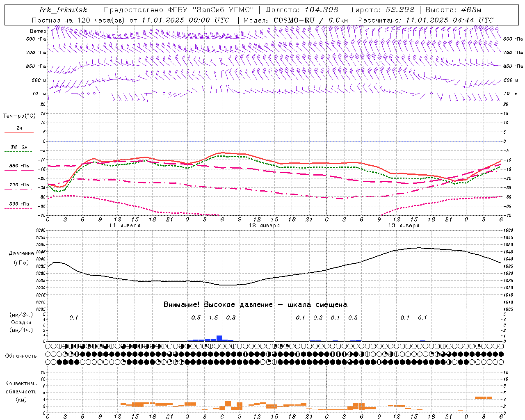Click the Ветер wind panel label
This screenshot has height=420, width=525.
[38, 31]
